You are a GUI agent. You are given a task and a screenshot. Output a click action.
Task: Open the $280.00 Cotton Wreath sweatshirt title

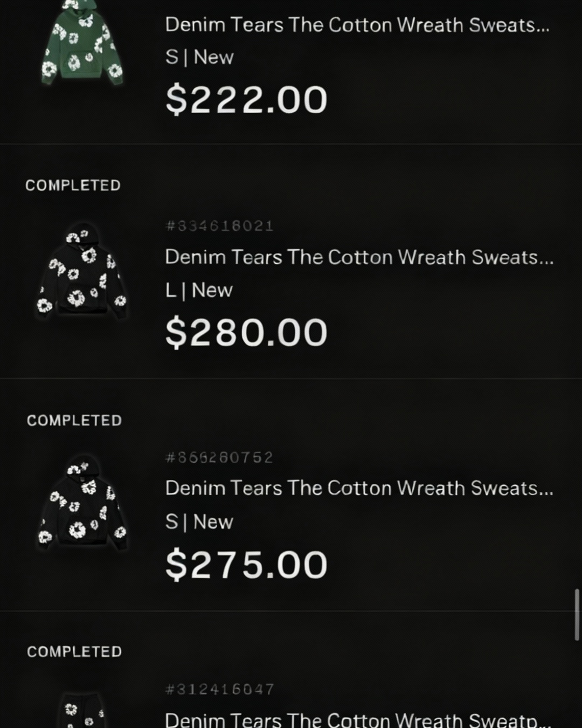[x=359, y=257]
